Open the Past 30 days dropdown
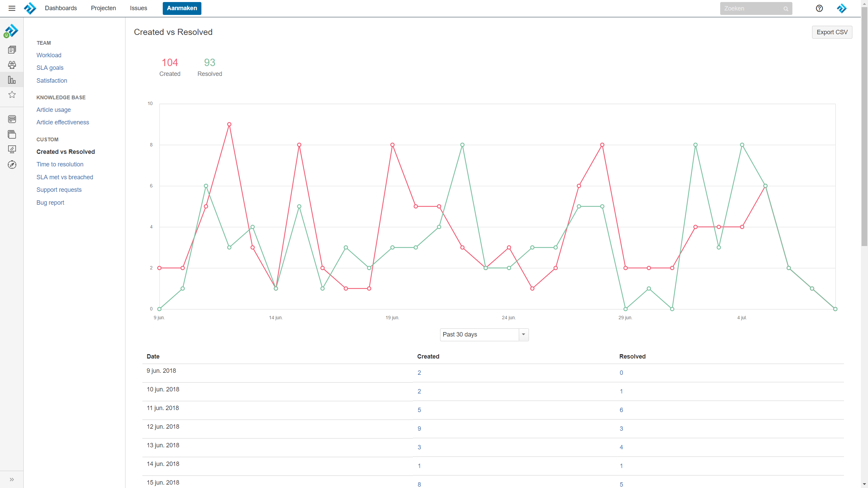 484,334
